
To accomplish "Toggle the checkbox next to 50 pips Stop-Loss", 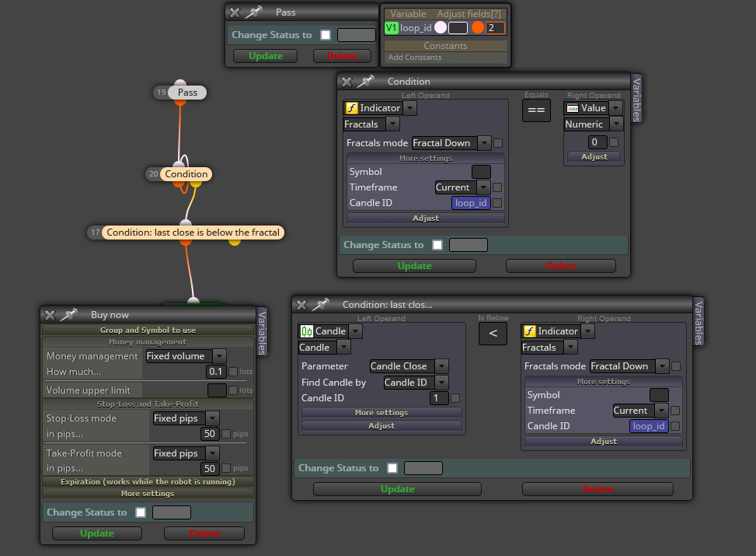I will coord(226,434).
